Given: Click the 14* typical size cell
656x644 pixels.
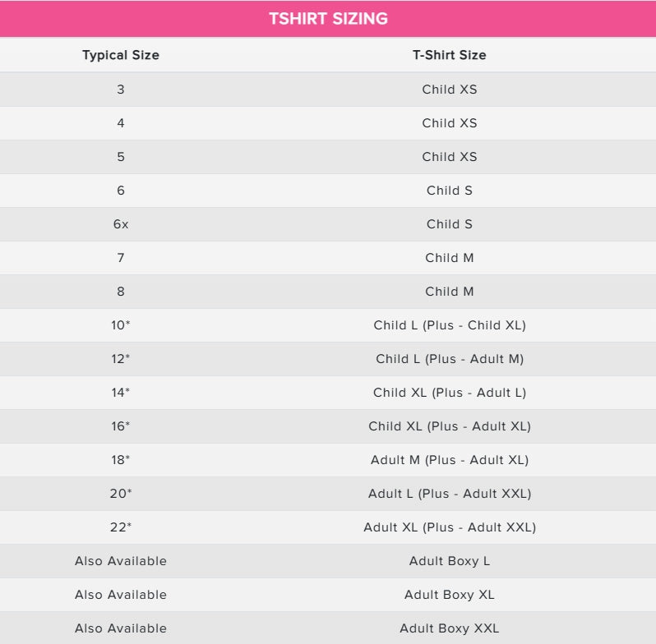Looking at the screenshot, I should [x=121, y=392].
